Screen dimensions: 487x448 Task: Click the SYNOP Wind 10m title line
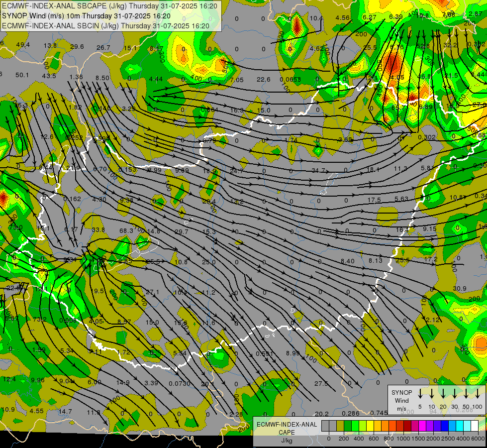coord(87,16)
